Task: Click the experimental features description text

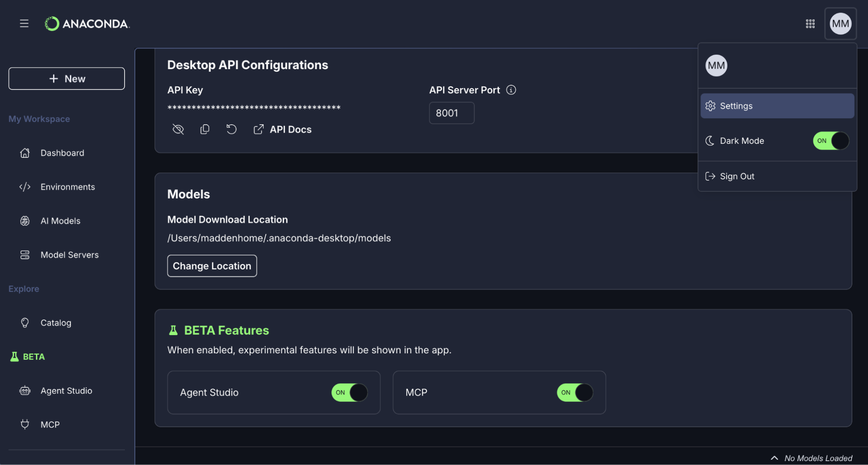Action: tap(309, 350)
